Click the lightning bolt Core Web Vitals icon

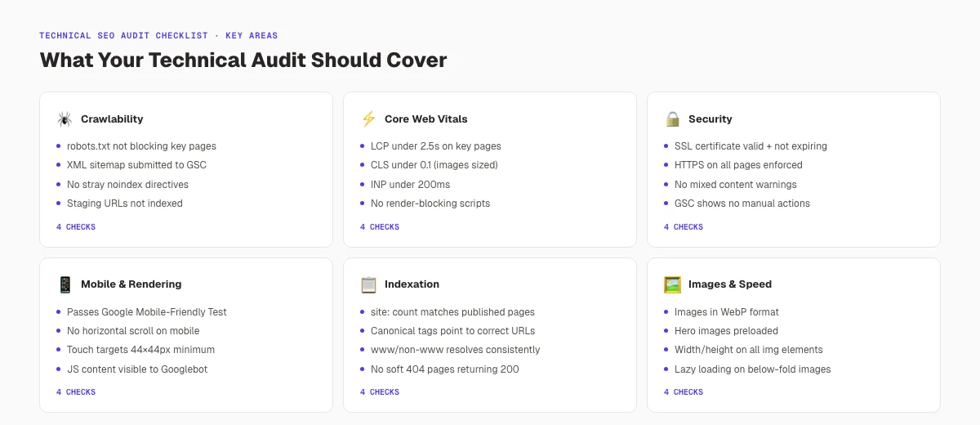[368, 119]
